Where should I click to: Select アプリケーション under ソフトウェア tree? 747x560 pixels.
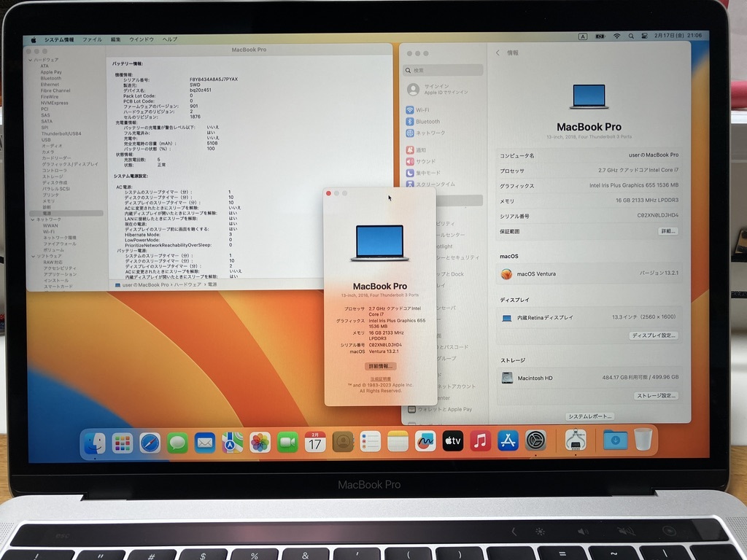click(x=61, y=274)
